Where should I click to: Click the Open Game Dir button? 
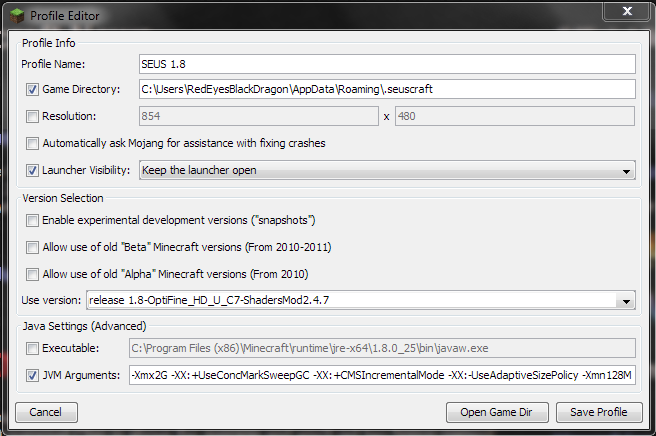(x=497, y=413)
